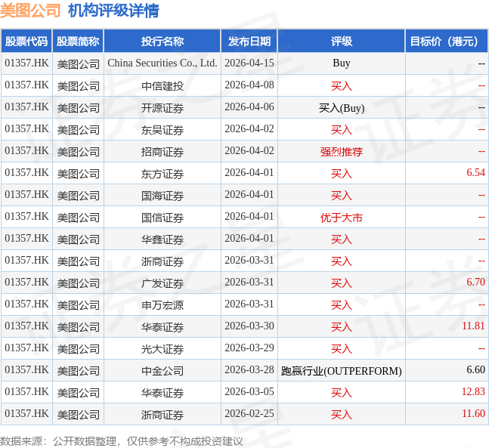The width and height of the screenshot is (489, 448).
Task: Click China Securities Co., Ltd. cell
Action: [x=162, y=63]
